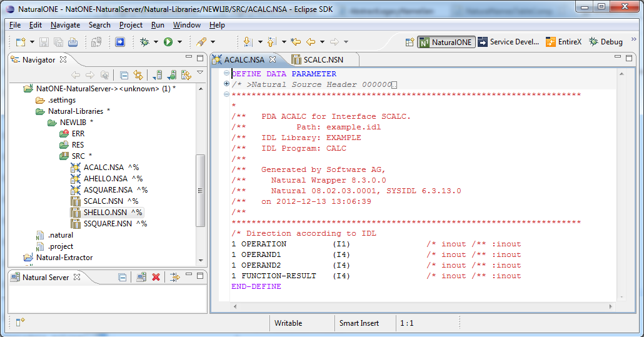The image size is (644, 337).
Task: Show hidden perspectives chevron
Action: pyautogui.click(x=634, y=40)
